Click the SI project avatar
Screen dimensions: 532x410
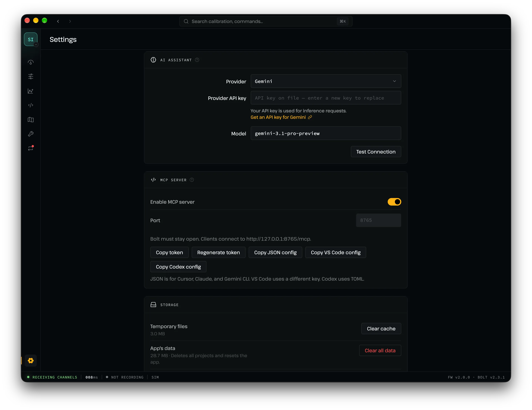coord(31,39)
